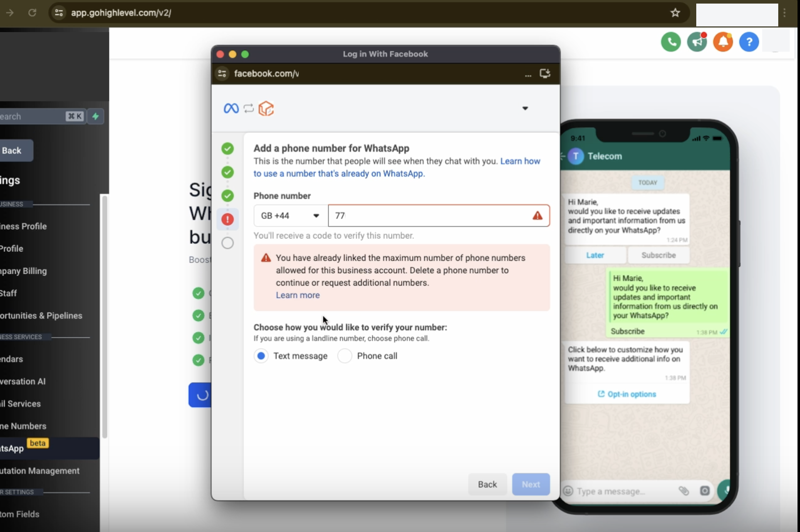Open the Learn more link in error
The image size is (800, 532).
pos(298,295)
